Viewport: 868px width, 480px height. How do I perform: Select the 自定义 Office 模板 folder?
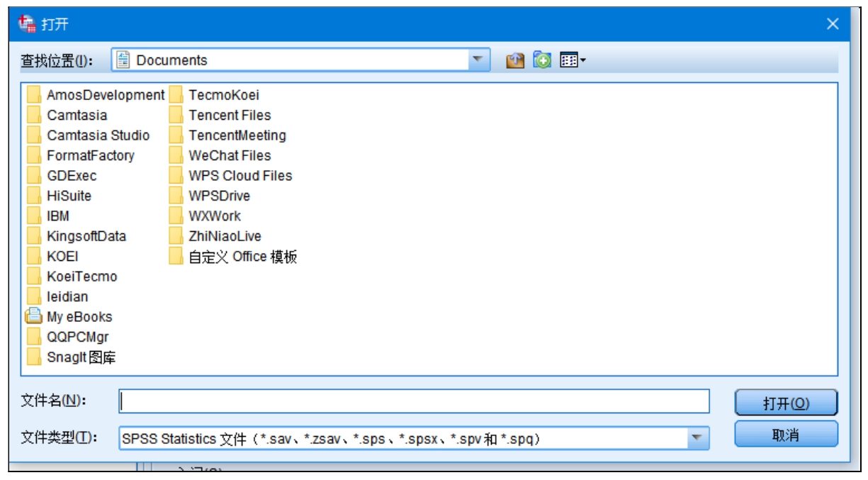(242, 257)
